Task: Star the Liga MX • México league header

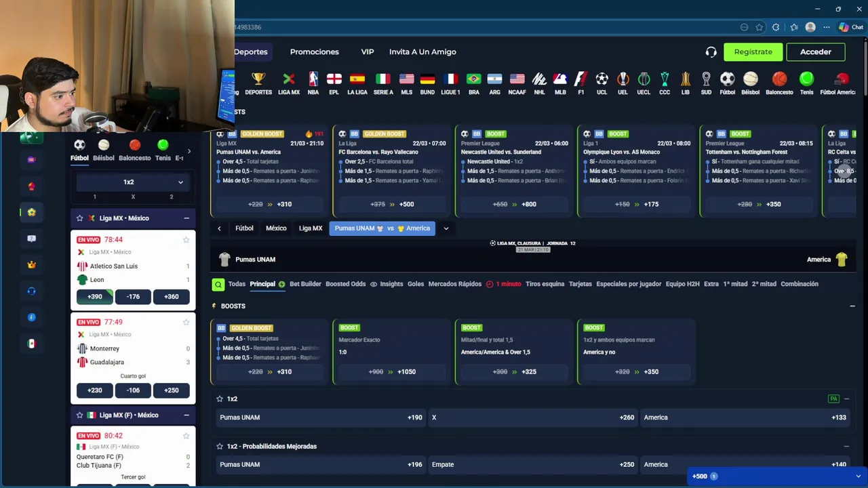Action: [x=79, y=218]
